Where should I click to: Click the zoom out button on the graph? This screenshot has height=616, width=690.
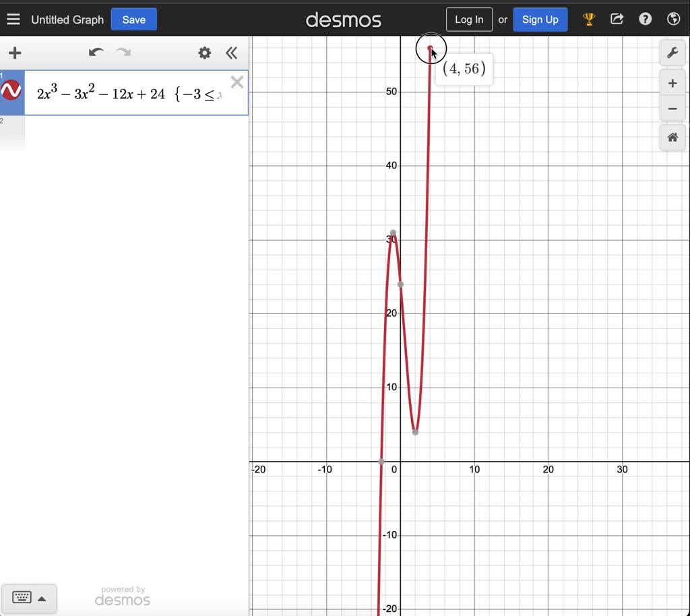(x=672, y=108)
